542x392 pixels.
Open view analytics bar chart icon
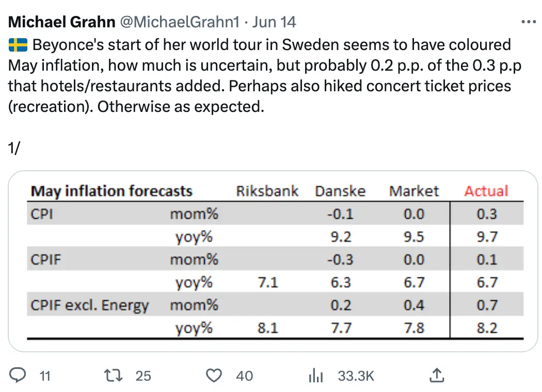[315, 376]
